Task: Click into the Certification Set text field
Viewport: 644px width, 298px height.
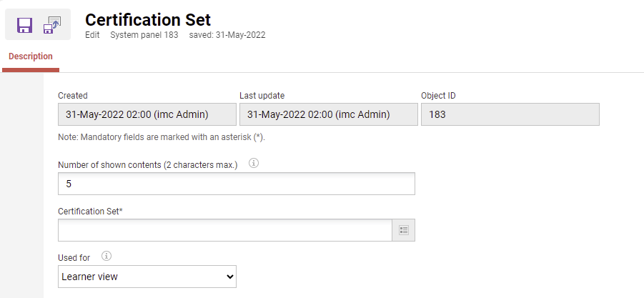Action: tap(224, 230)
